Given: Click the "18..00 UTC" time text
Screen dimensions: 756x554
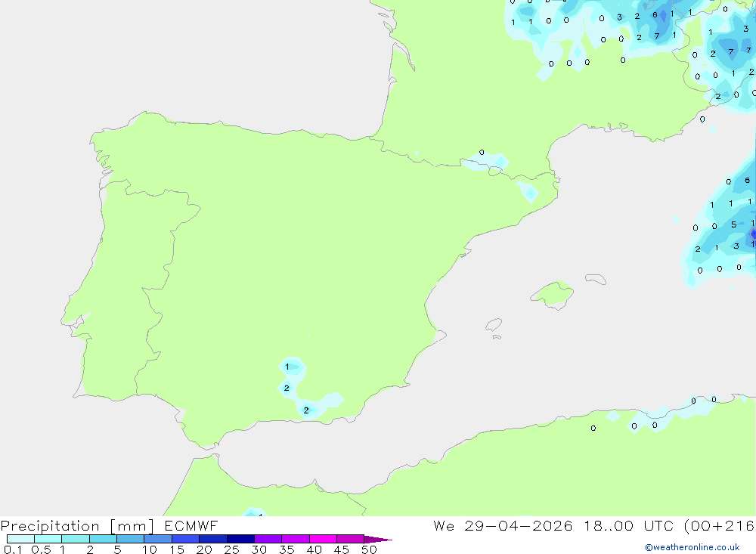Looking at the screenshot, I should tap(631, 525).
